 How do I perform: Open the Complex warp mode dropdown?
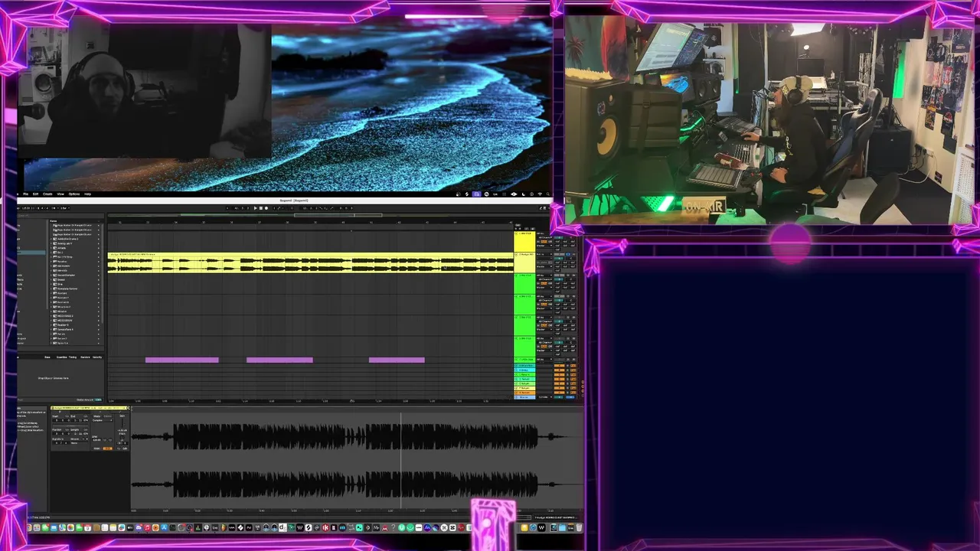103,420
